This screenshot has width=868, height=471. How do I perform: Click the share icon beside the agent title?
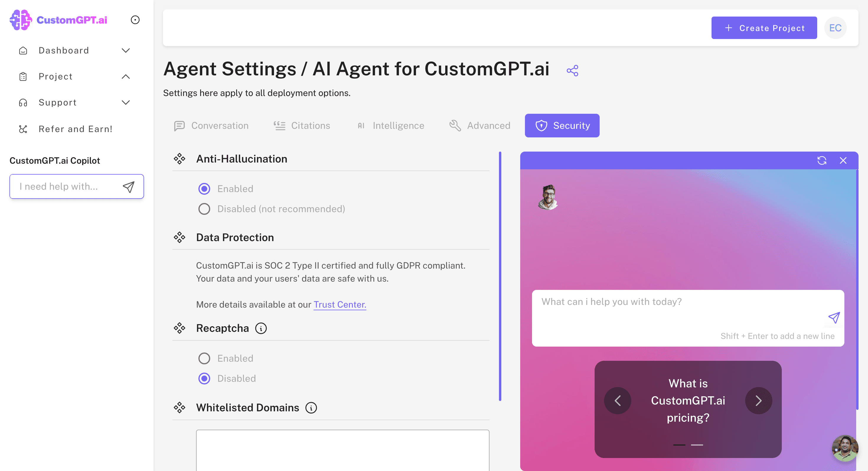click(572, 70)
